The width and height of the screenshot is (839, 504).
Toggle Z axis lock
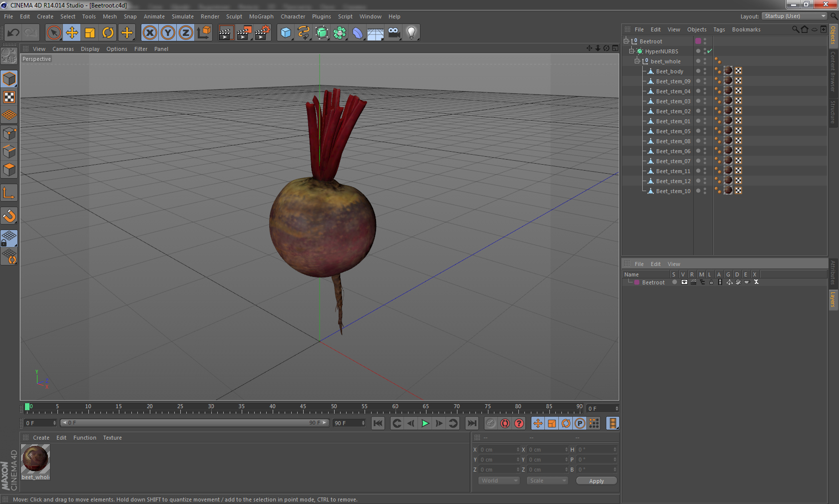[x=186, y=33]
